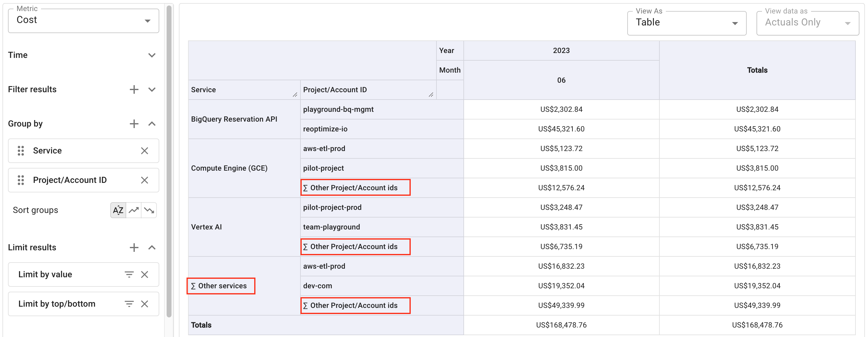Expand the Filter results section
The width and height of the screenshot is (868, 337).
(152, 89)
